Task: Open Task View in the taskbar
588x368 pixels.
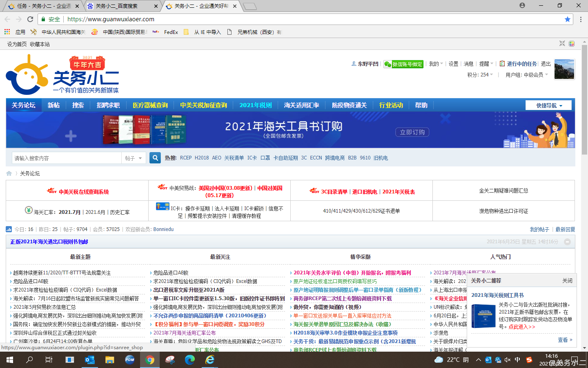Action: (49, 360)
